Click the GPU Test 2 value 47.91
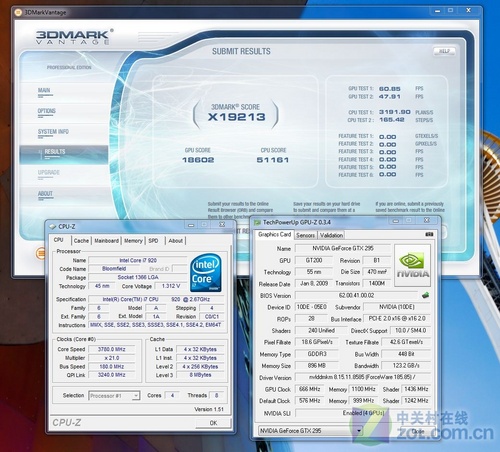 tap(390, 97)
